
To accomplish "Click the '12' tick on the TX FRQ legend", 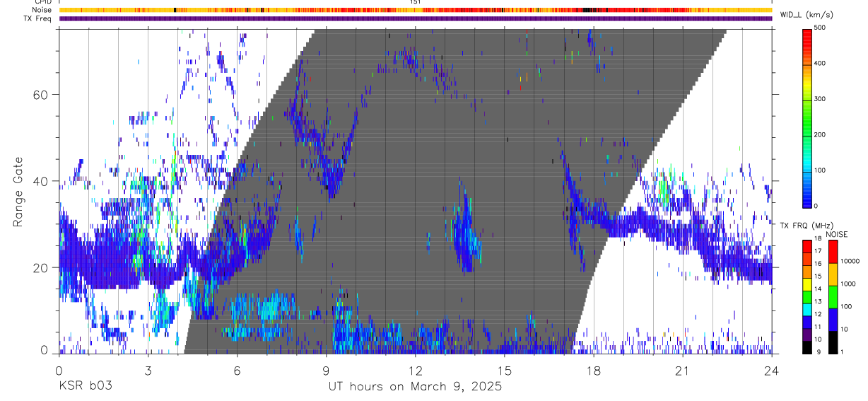I will point(818,314).
